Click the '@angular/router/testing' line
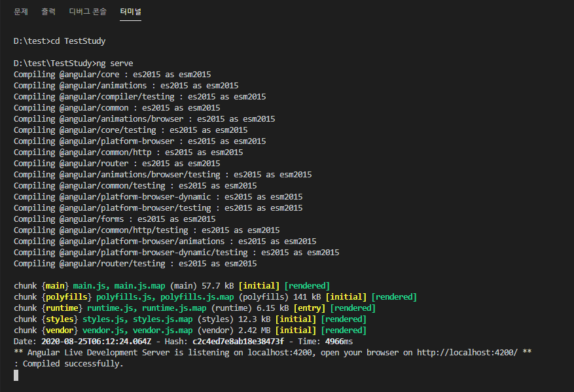The width and height of the screenshot is (574, 392). coord(135,264)
